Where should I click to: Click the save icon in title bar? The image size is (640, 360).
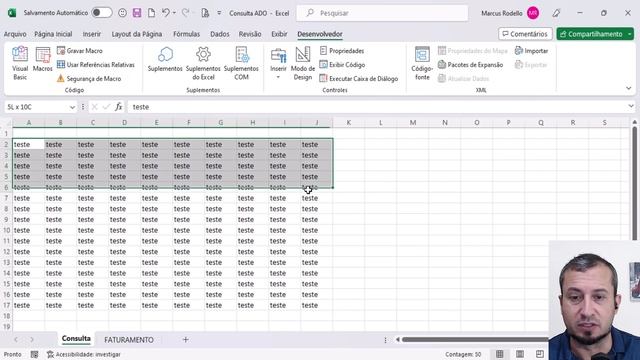click(x=137, y=13)
